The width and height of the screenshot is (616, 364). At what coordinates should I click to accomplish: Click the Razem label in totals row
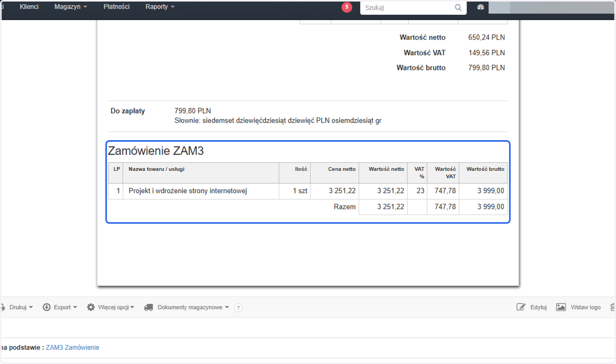coord(344,207)
